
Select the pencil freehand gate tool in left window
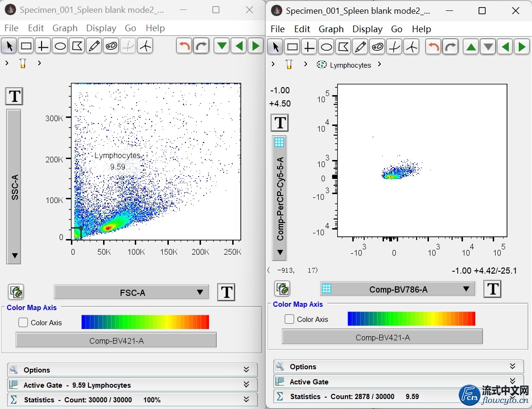pos(94,46)
